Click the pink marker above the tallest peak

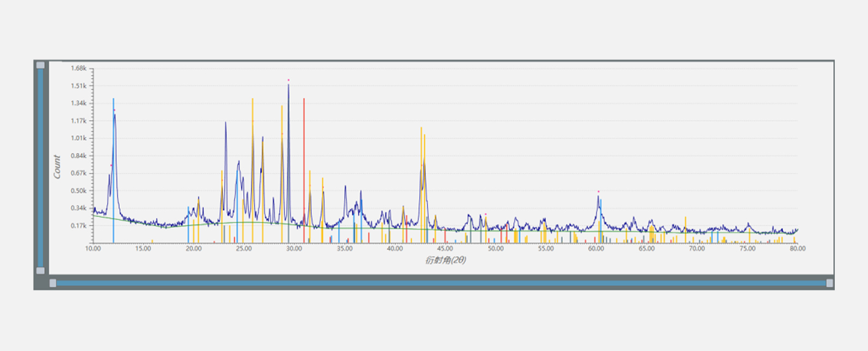tap(288, 81)
